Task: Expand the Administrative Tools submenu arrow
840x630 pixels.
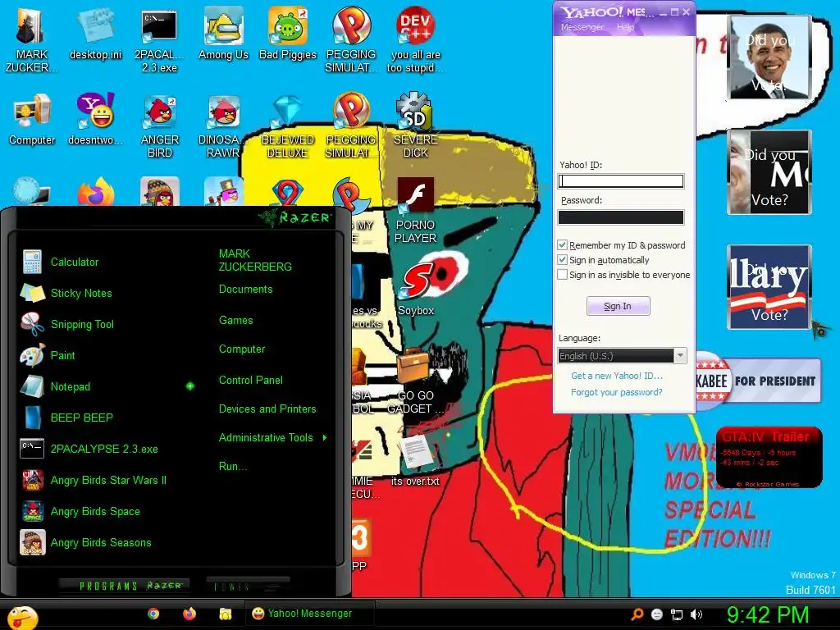Action: [x=325, y=438]
